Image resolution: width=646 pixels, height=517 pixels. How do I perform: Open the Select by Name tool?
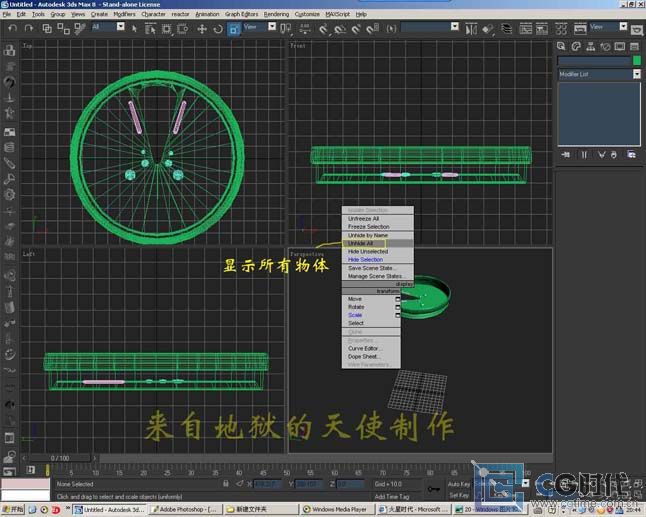tap(150, 28)
